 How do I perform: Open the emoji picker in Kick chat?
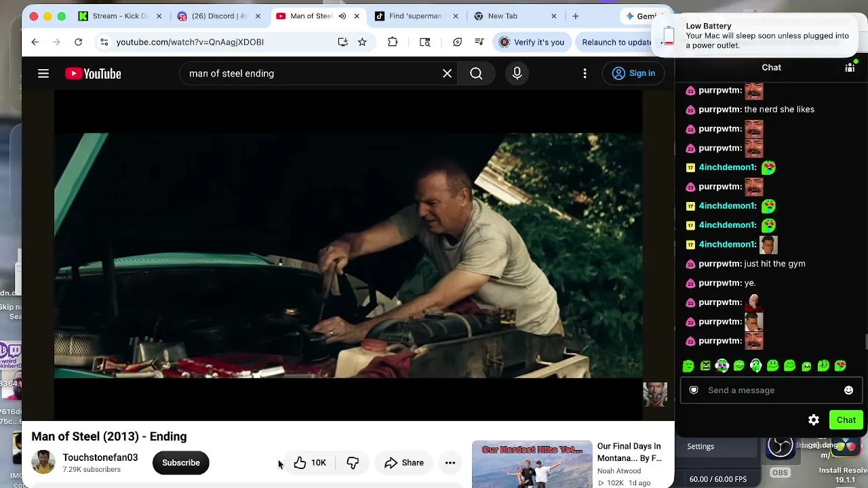[848, 390]
